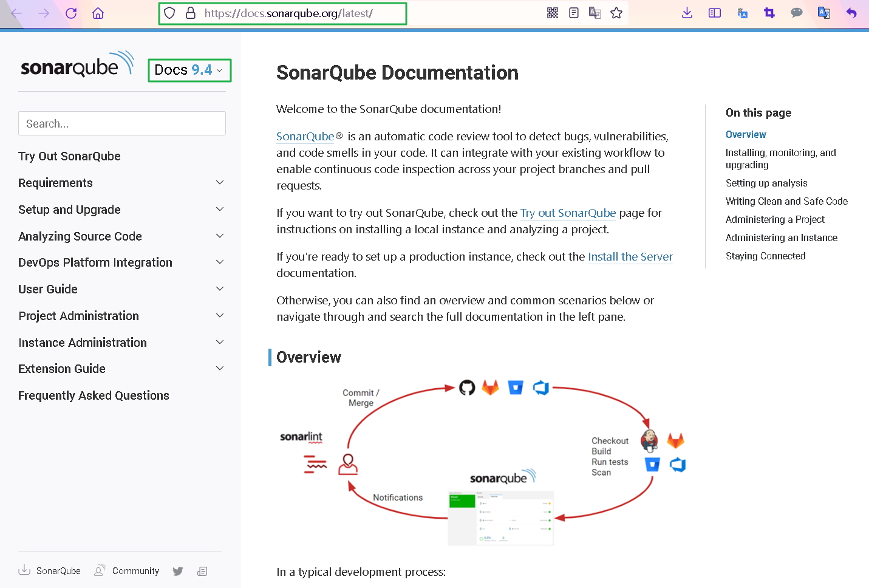Open Try Out SonarQube in sidebar
This screenshot has height=588, width=869.
tap(69, 156)
